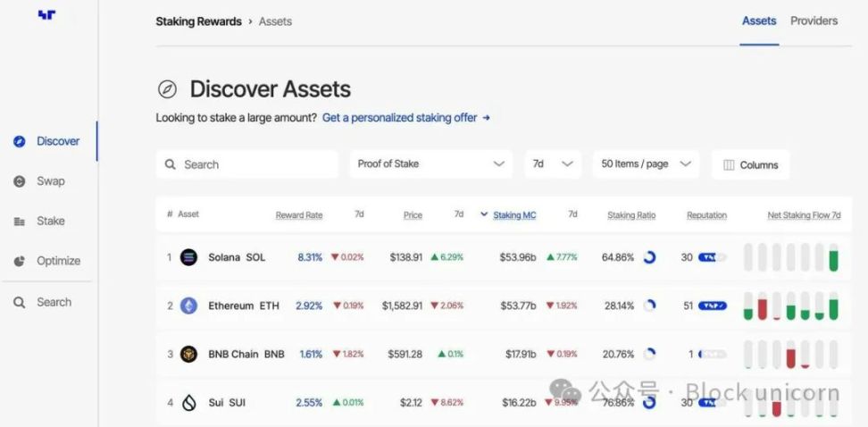Click the arrow after the staking offer link
The height and width of the screenshot is (427, 868).
(486, 118)
